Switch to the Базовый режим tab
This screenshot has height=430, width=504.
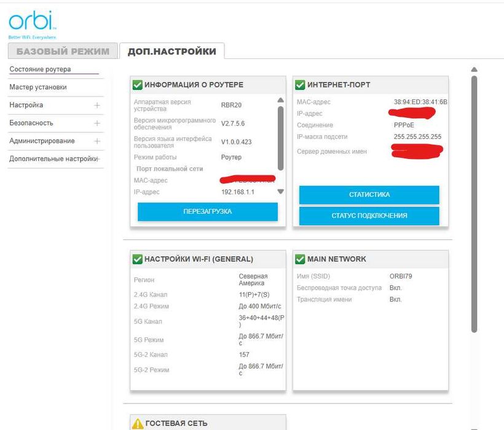point(63,51)
